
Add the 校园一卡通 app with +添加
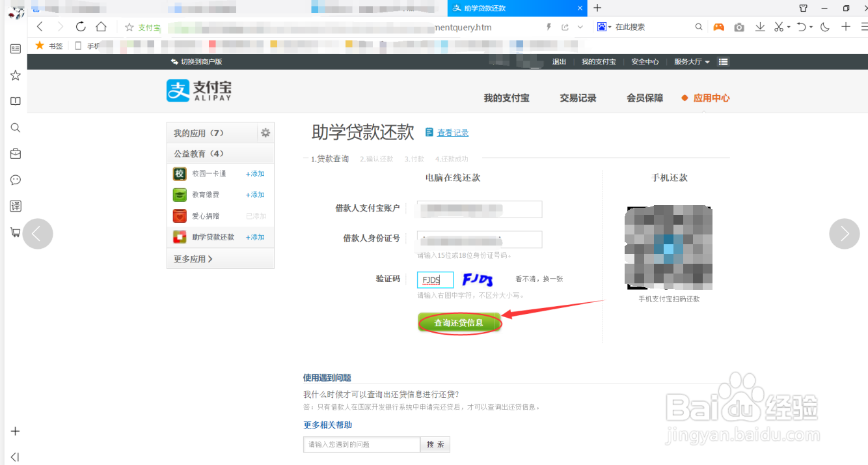click(x=255, y=174)
